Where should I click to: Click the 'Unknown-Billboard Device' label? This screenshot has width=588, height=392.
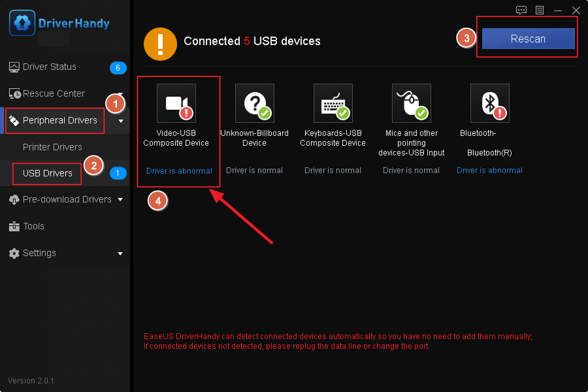254,138
